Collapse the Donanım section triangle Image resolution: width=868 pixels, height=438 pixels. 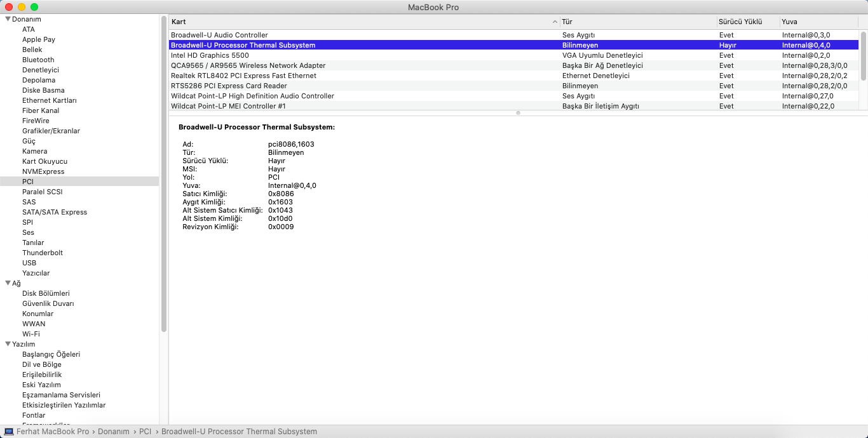pos(8,19)
